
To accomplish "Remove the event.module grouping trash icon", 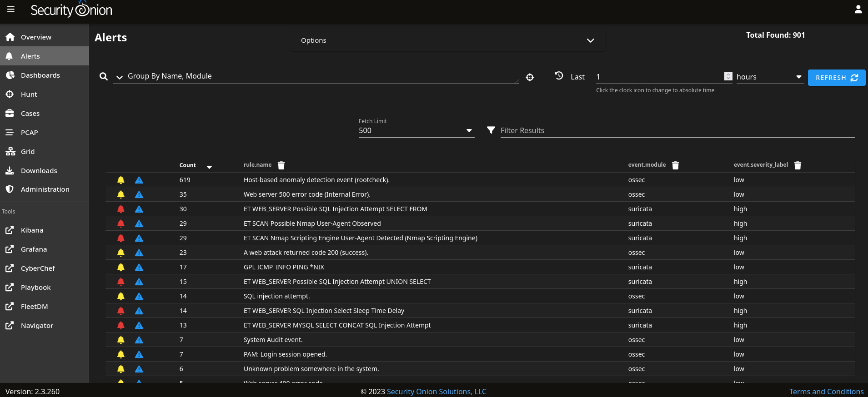I will 675,165.
